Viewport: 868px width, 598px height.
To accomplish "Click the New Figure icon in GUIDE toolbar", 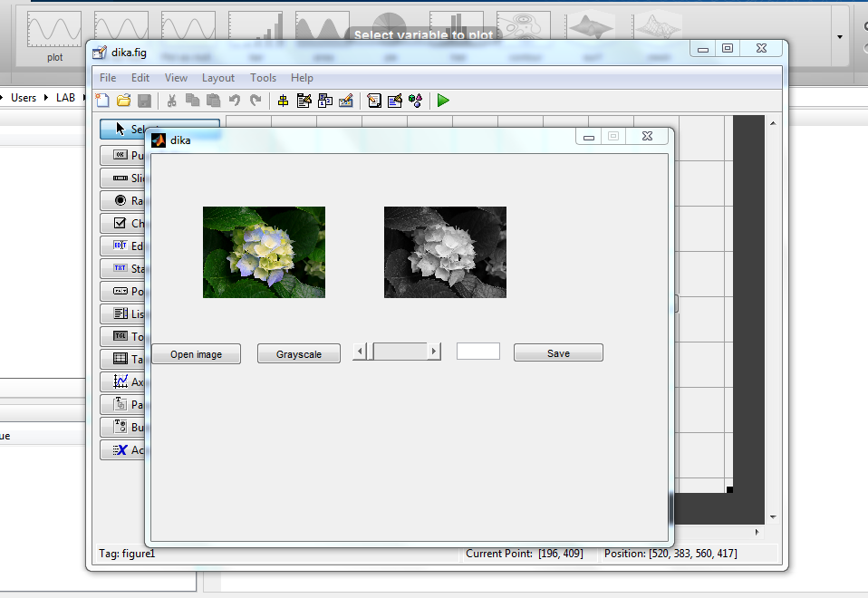I will point(102,101).
